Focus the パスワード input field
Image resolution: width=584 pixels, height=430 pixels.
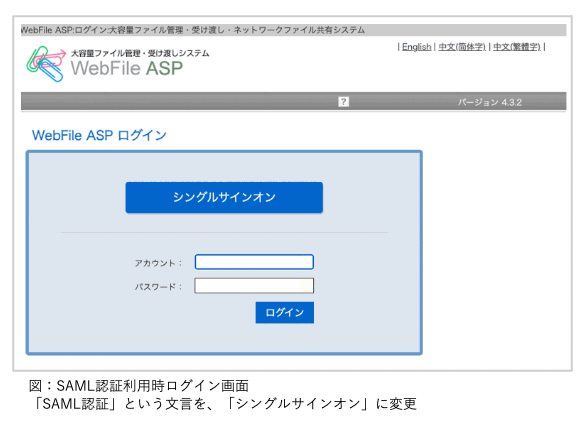click(x=254, y=286)
